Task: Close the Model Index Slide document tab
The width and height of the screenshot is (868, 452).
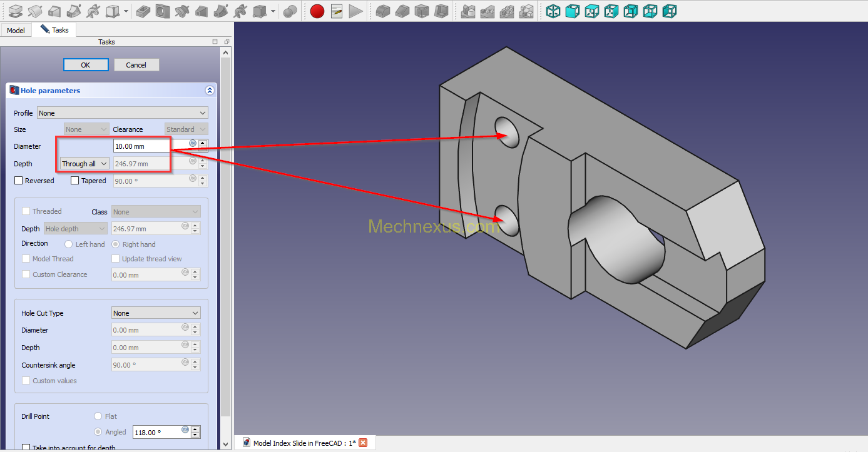Action: point(363,443)
